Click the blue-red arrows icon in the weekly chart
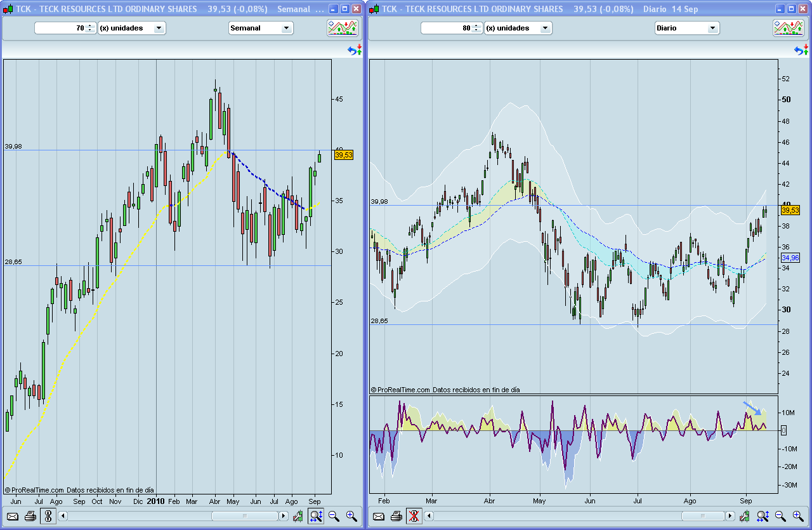Viewport: 812px width, 530px height. click(355, 50)
